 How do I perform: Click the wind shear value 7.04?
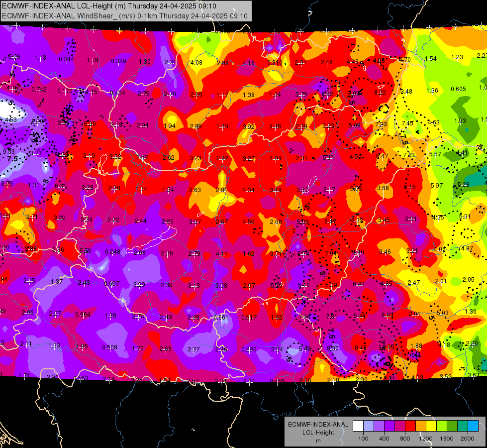[x=331, y=253]
